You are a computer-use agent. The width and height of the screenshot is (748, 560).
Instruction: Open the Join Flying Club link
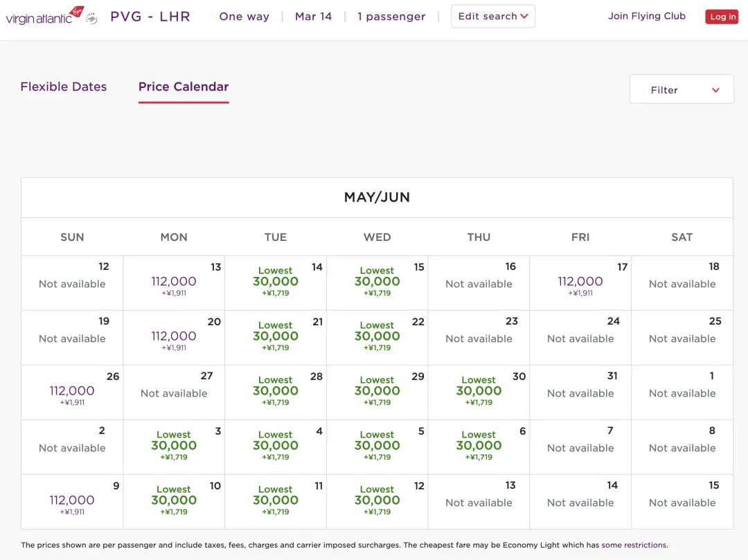646,16
